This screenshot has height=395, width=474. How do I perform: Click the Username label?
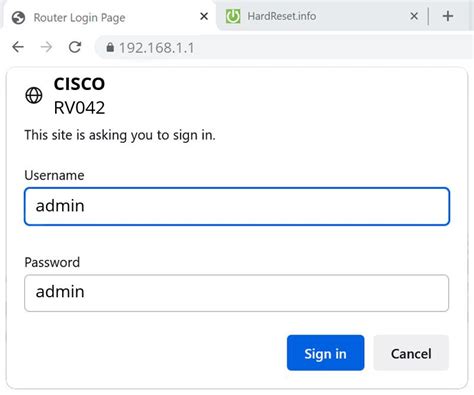tap(54, 175)
